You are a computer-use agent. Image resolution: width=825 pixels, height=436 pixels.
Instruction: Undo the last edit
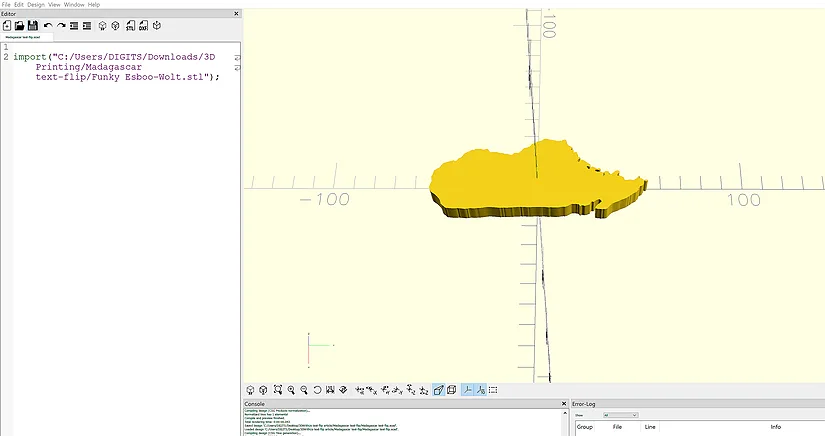coord(48,26)
